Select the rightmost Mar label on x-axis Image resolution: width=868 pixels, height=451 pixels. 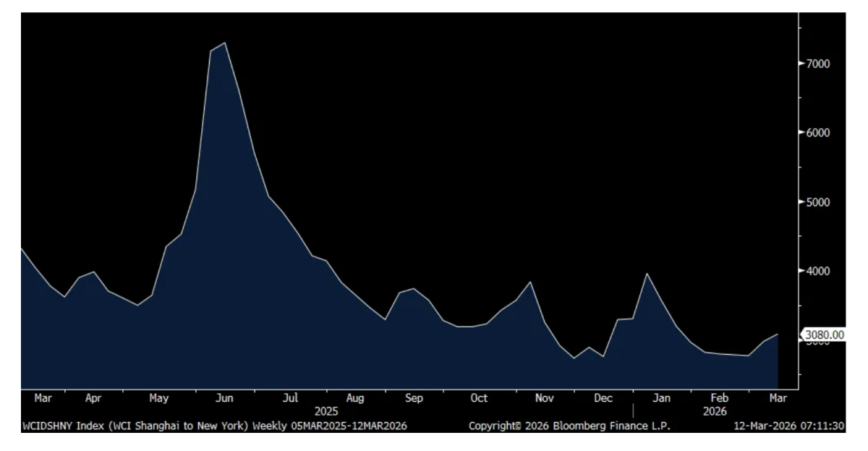[x=778, y=398]
